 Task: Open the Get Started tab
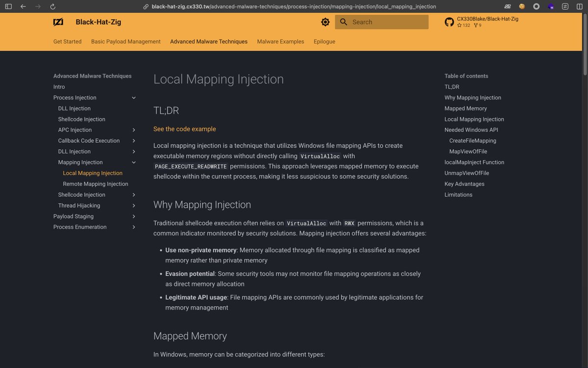coord(68,42)
